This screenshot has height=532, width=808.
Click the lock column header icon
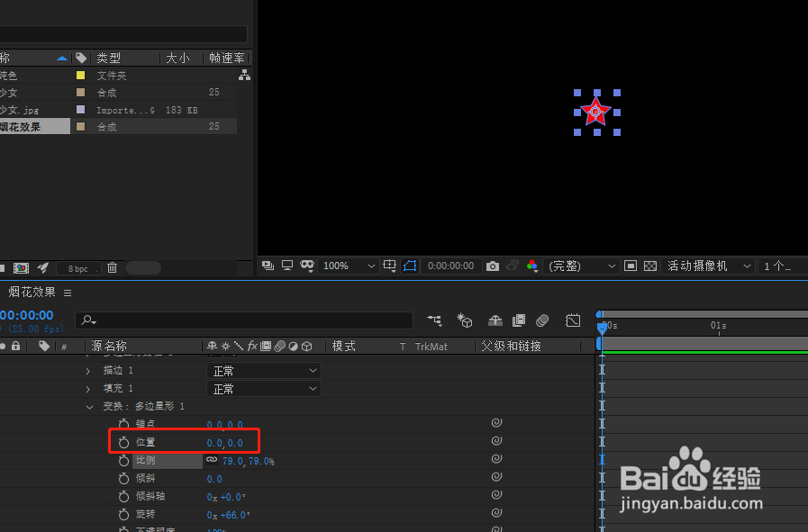[x=16, y=346]
